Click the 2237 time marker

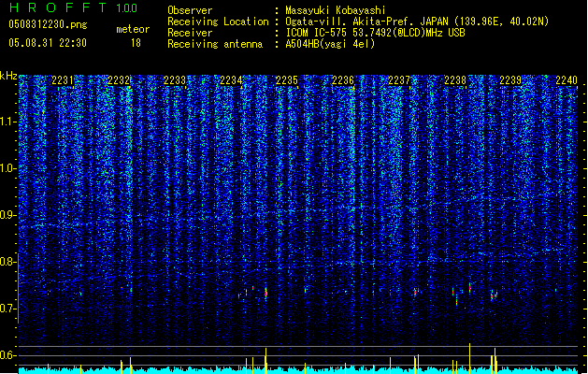coord(399,80)
